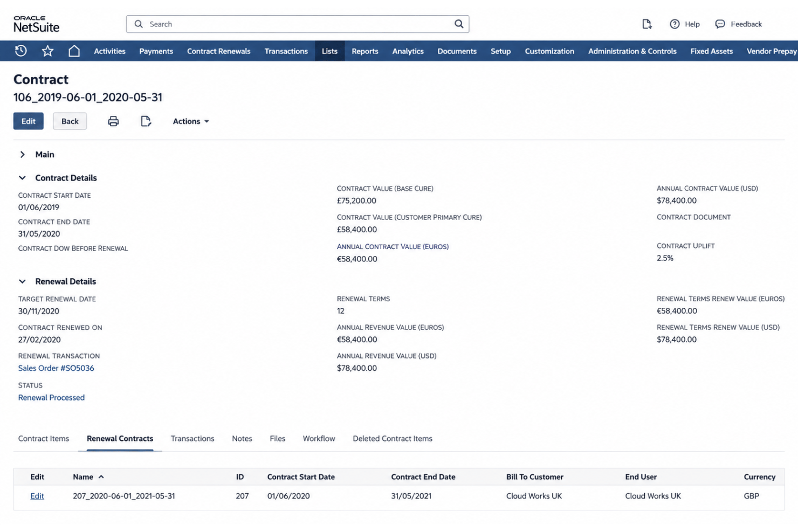
Task: Click the GBP currency cell
Action: click(x=751, y=496)
